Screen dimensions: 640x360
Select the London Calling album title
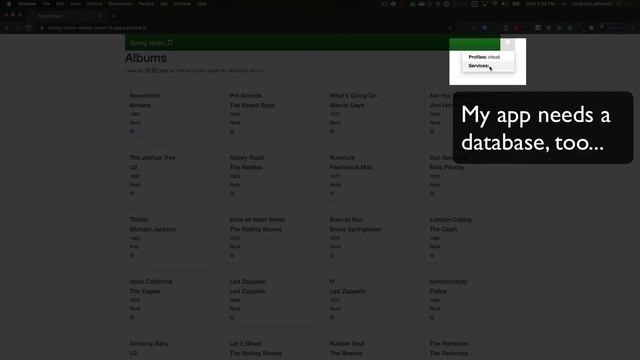tap(450, 220)
